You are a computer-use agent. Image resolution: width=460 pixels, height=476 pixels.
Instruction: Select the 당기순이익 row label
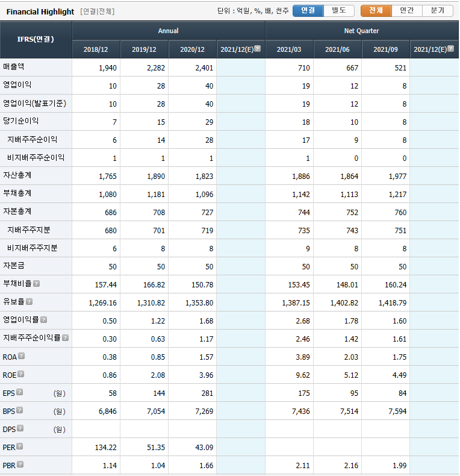click(20, 121)
